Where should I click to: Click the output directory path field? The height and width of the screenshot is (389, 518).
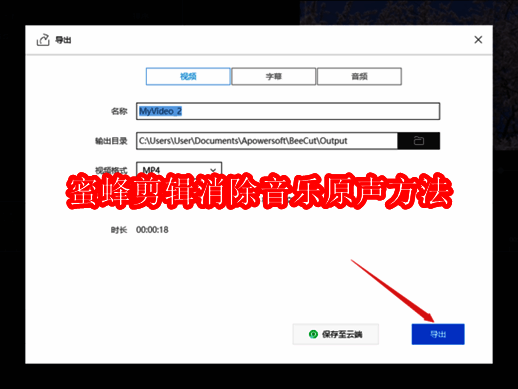[267, 141]
